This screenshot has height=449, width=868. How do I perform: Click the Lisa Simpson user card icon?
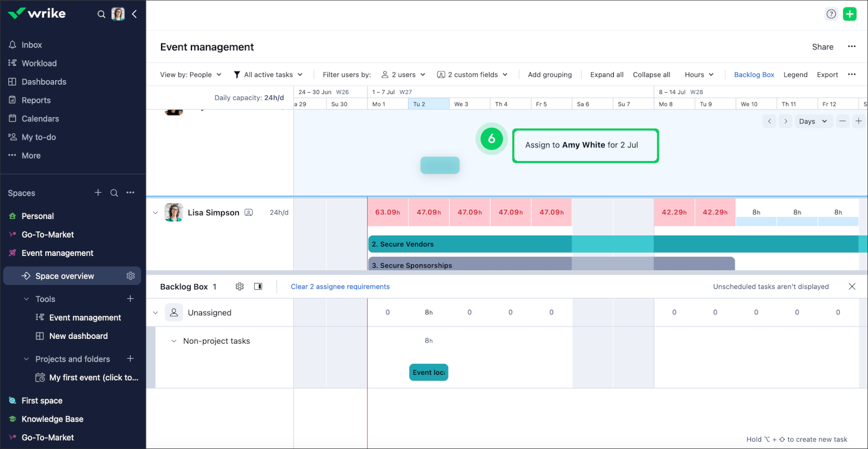coord(249,213)
